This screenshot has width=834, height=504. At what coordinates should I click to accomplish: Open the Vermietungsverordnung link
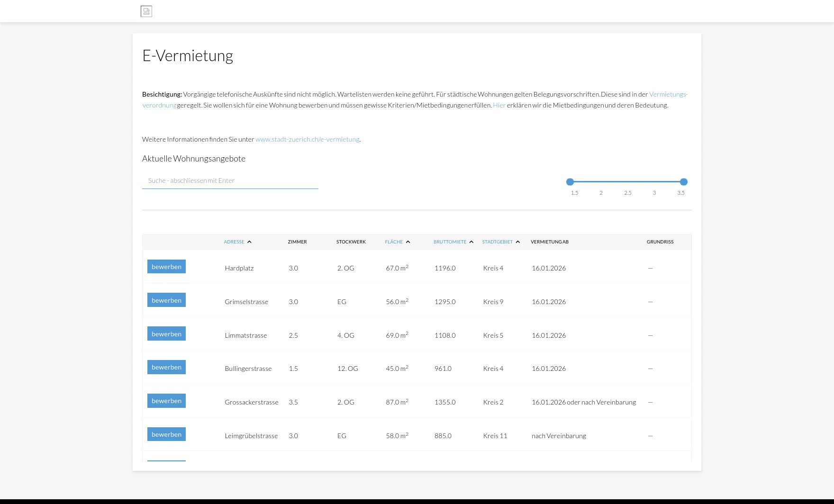coord(668,94)
